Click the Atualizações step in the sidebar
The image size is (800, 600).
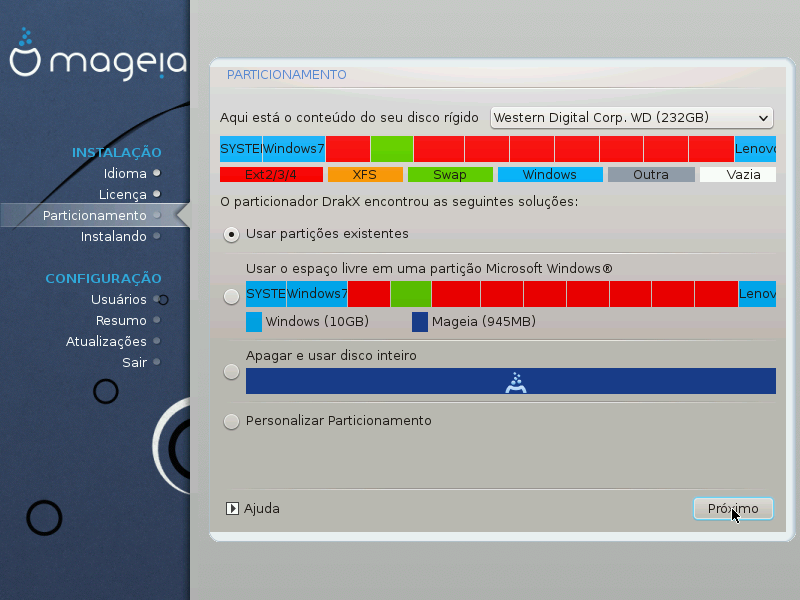pyautogui.click(x=106, y=341)
